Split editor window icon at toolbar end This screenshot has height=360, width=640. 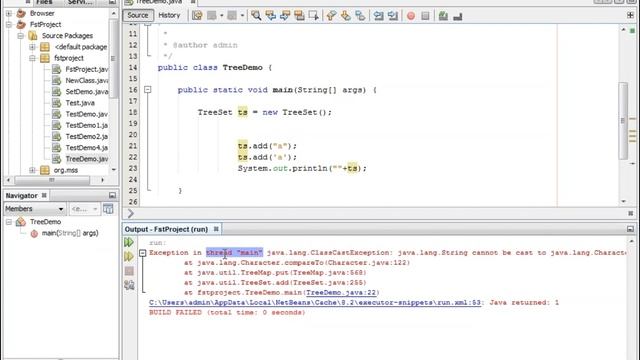[x=630, y=15]
